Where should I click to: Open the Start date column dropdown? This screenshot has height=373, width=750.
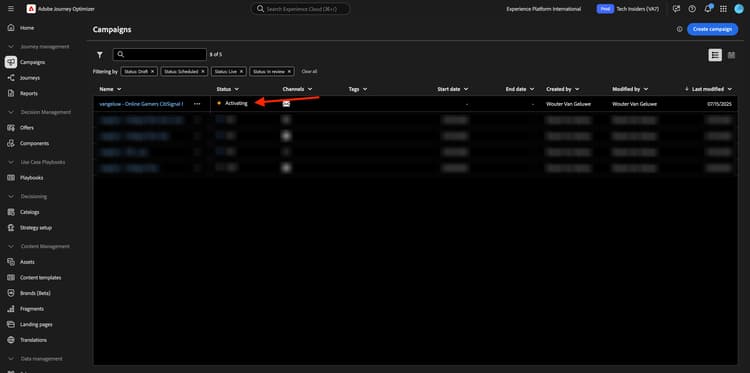pos(466,89)
